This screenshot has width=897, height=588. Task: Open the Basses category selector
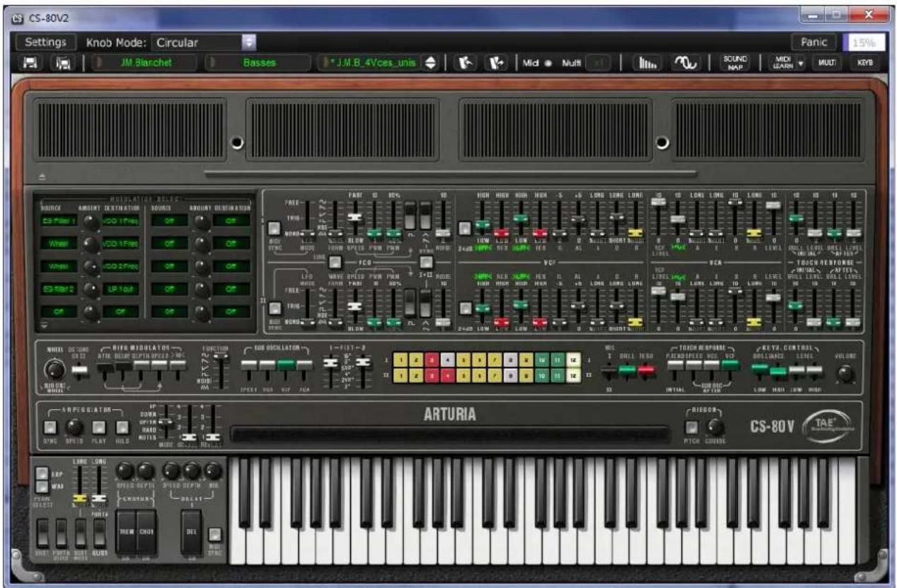pos(258,62)
